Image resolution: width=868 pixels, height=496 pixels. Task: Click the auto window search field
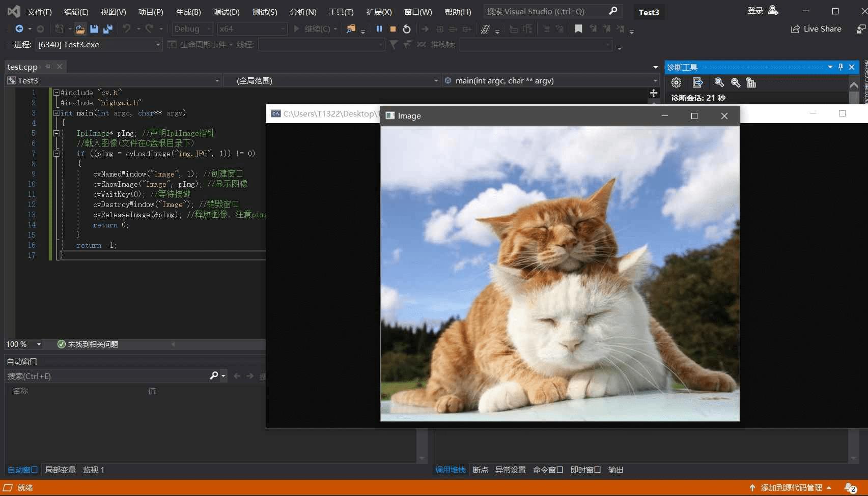click(x=116, y=376)
